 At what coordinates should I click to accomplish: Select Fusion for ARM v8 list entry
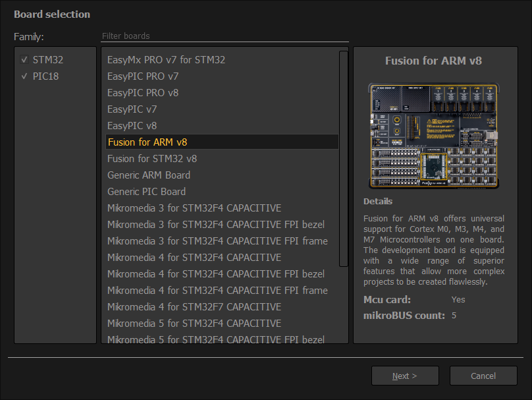pyautogui.click(x=223, y=142)
